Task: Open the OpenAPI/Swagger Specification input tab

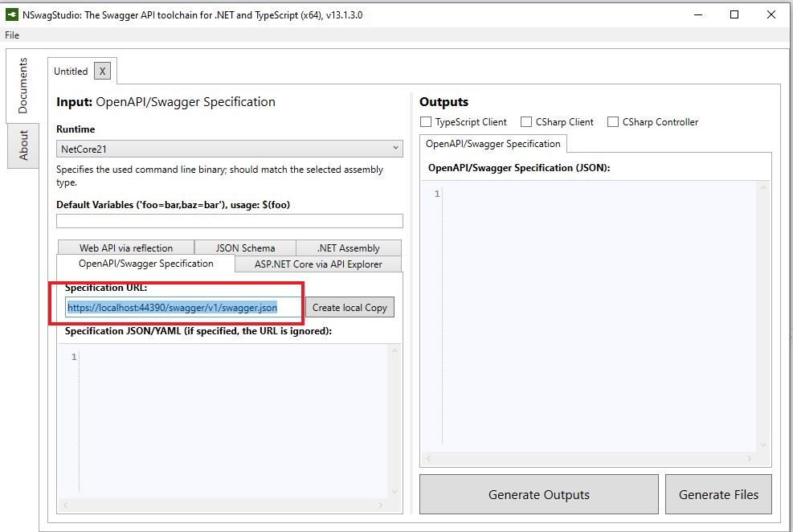Action: (145, 264)
